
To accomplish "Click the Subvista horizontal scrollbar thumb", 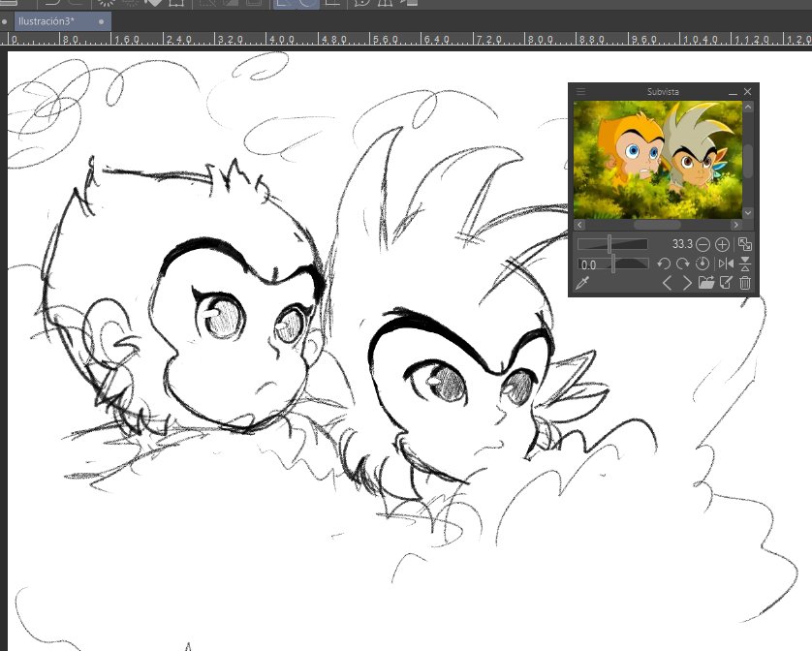I will point(657,225).
